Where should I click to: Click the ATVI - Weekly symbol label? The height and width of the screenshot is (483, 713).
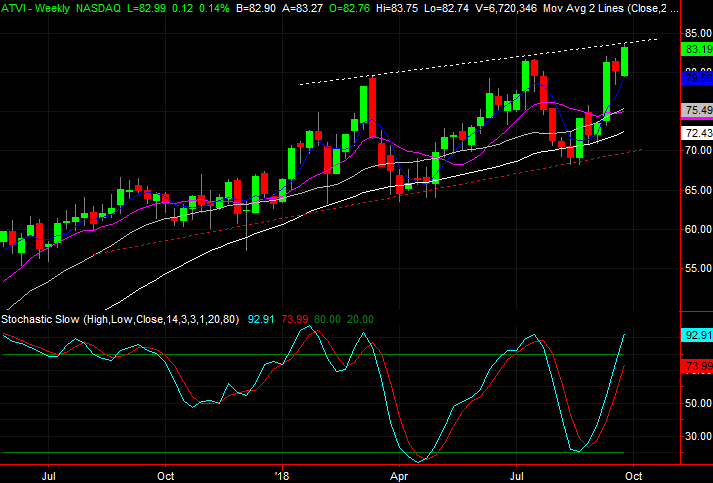(x=35, y=8)
